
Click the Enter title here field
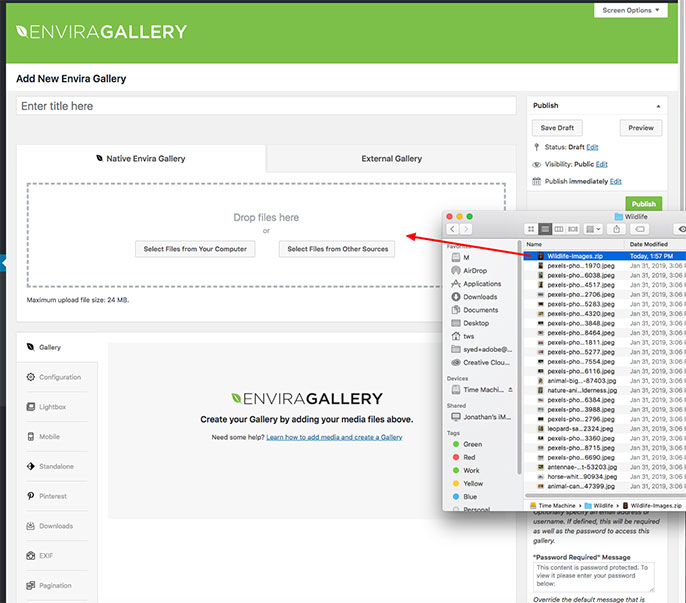[x=266, y=106]
